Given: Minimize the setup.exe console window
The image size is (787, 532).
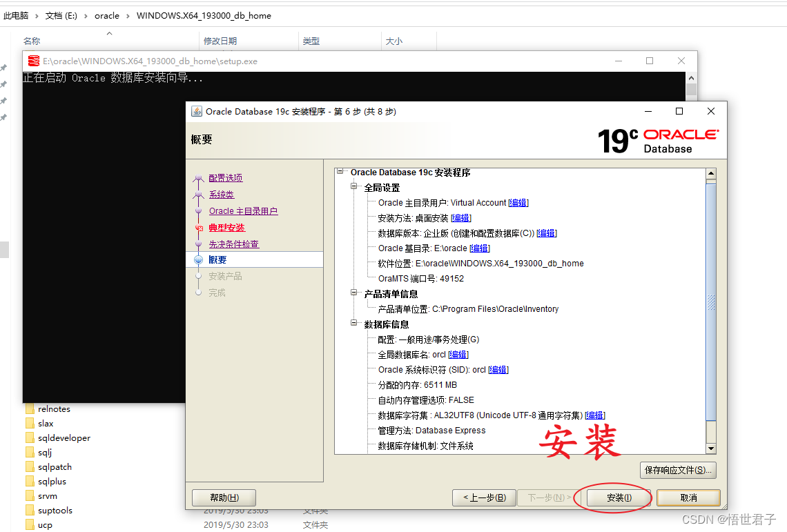Looking at the screenshot, I should [x=619, y=61].
